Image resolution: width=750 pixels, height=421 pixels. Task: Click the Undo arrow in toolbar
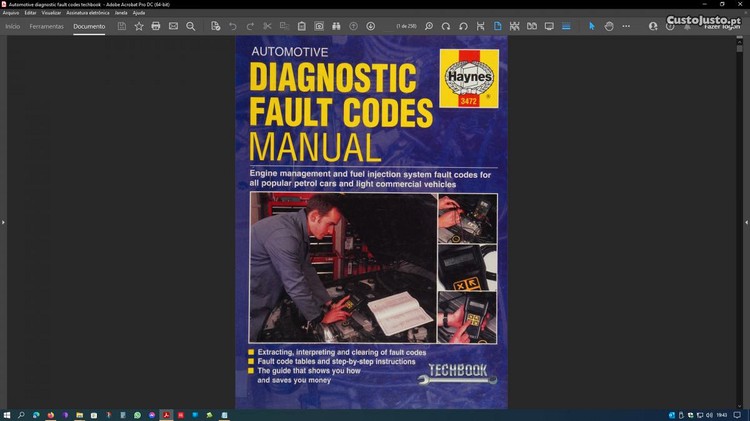tap(233, 26)
